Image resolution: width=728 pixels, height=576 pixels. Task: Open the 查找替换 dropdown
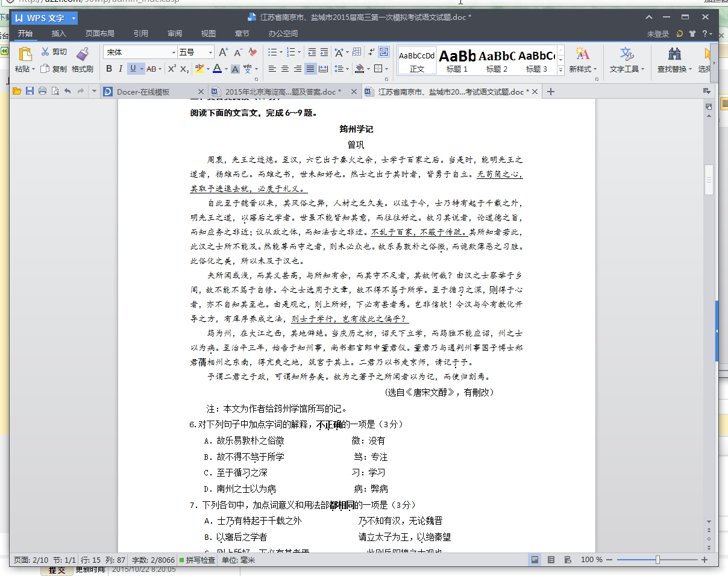(x=675, y=69)
